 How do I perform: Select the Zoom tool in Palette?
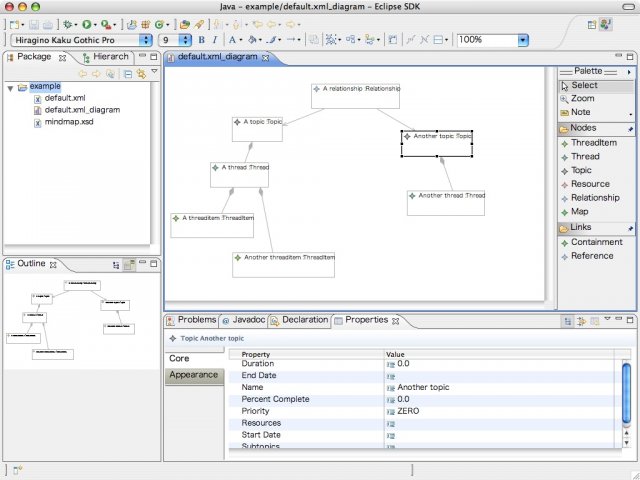pos(582,99)
